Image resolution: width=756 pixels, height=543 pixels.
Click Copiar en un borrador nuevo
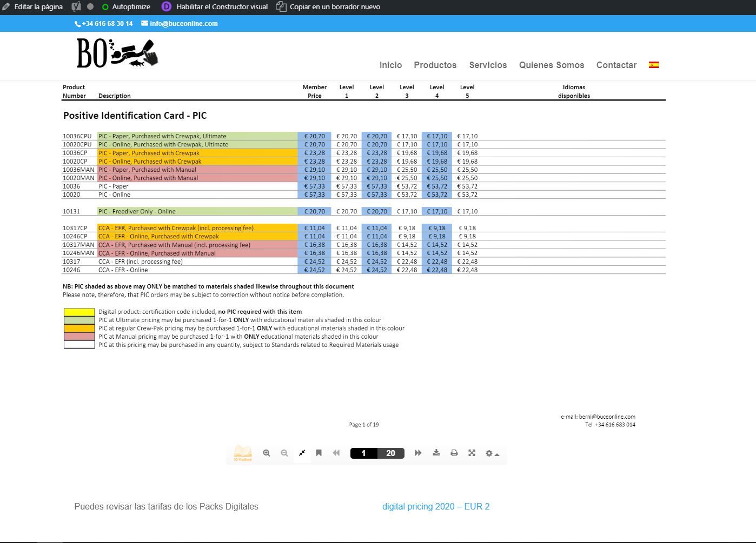335,7
